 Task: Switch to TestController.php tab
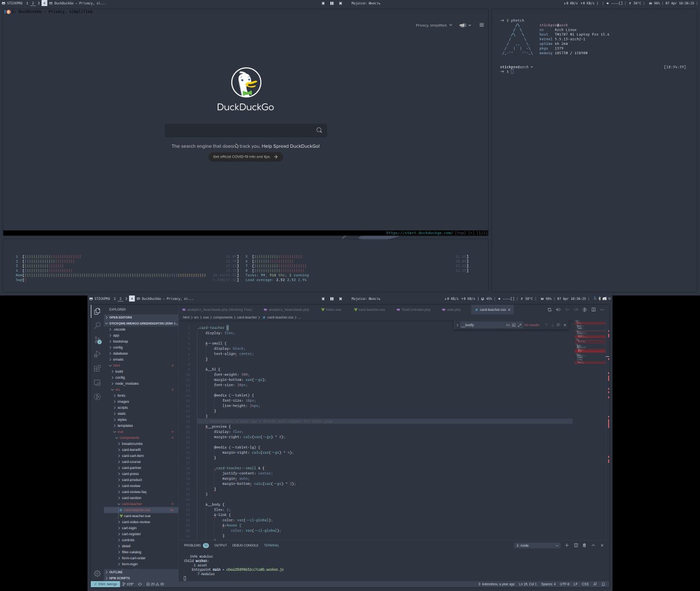click(413, 310)
